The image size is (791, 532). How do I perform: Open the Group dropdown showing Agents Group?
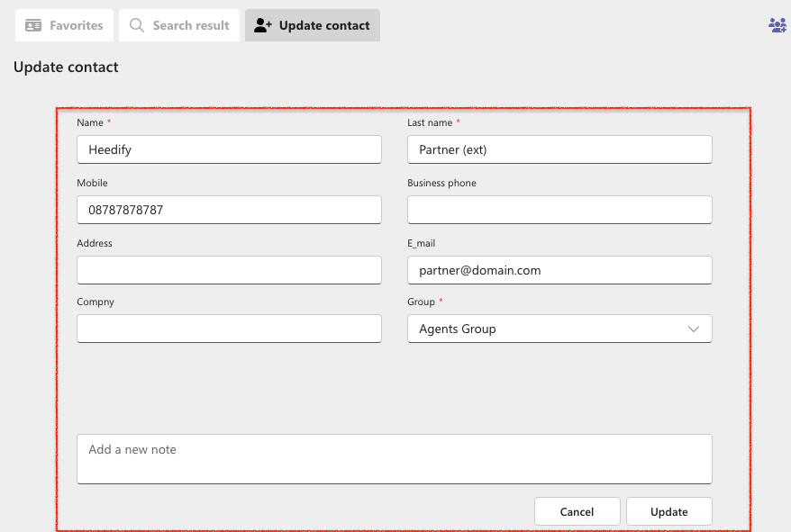pyautogui.click(x=559, y=329)
